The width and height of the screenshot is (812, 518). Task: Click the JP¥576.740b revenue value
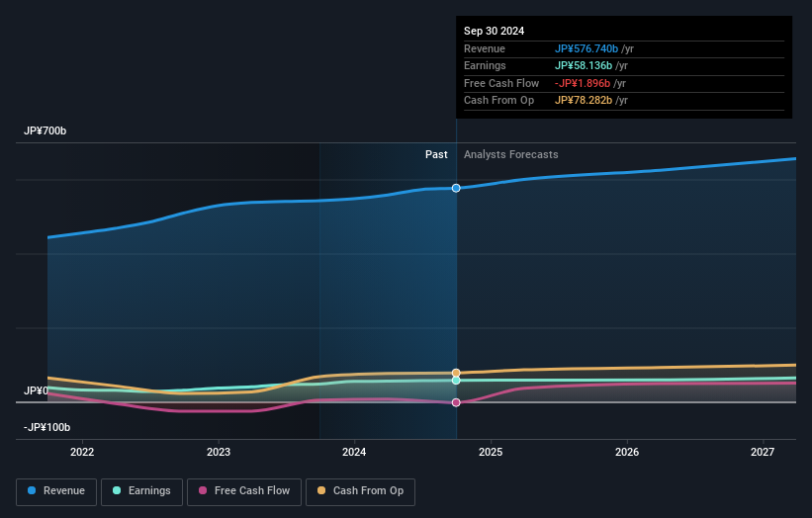coord(586,48)
